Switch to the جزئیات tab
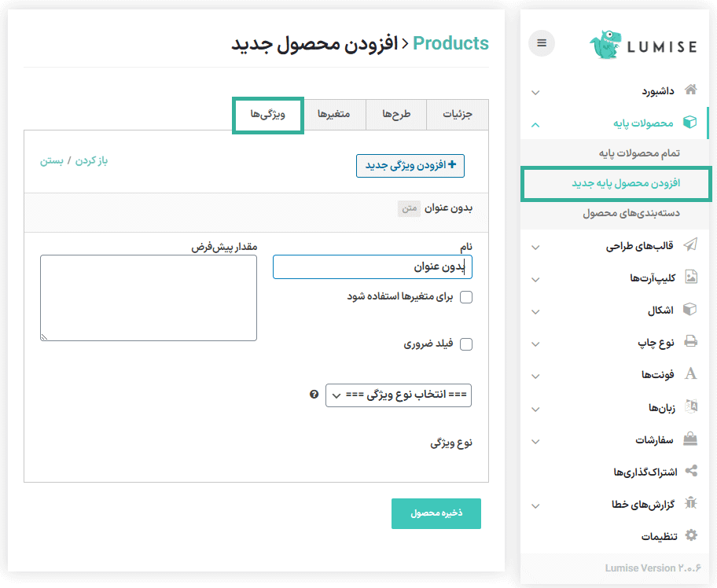Viewport: 717px width, 588px height. [x=457, y=115]
